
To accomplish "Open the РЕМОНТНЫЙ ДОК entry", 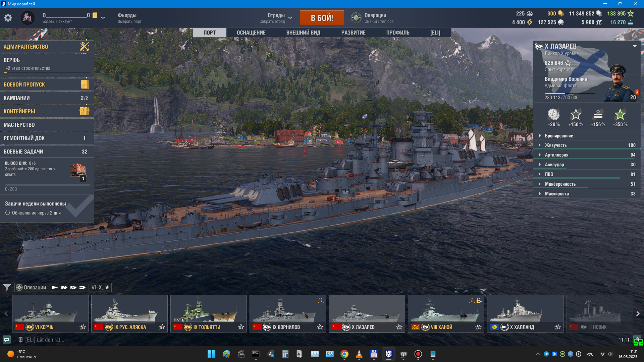I will [47, 138].
